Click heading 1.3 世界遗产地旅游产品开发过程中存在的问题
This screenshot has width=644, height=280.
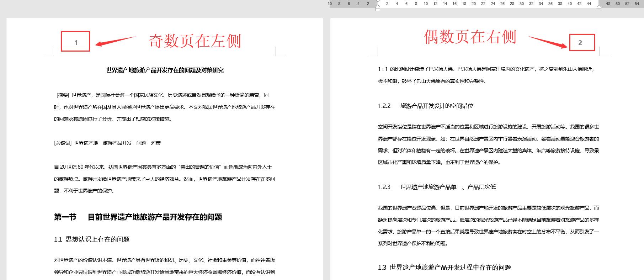tap(445, 268)
